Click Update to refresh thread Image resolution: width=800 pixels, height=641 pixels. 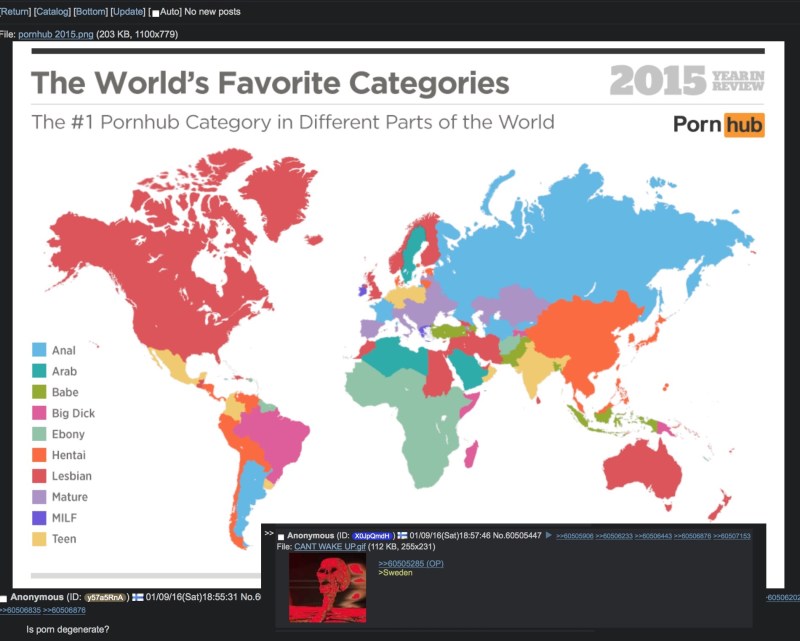(129, 11)
